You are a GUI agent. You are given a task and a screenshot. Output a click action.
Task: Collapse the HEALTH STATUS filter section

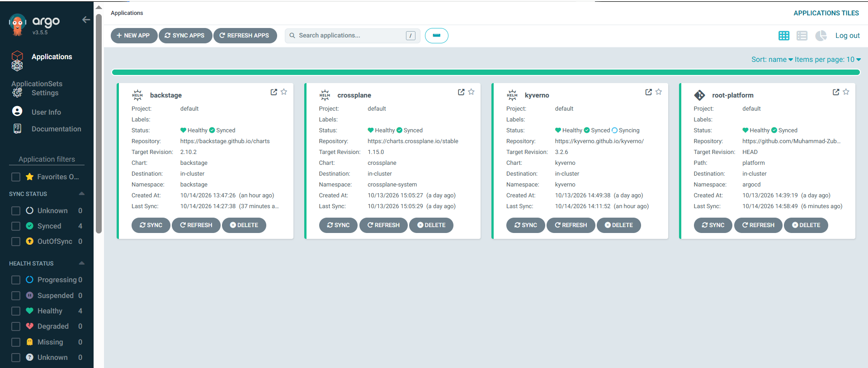point(82,263)
